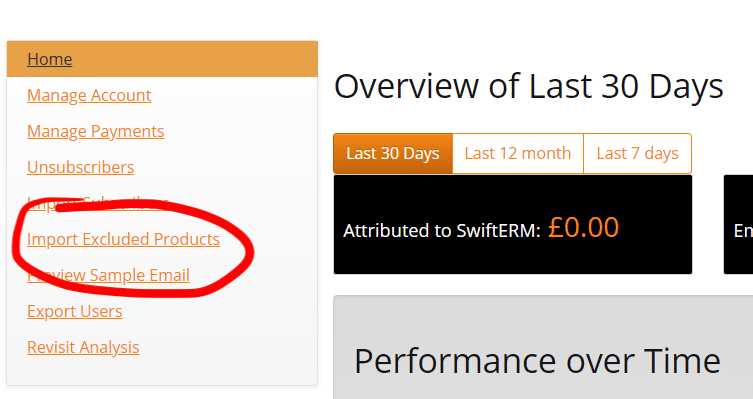The height and width of the screenshot is (399, 753).
Task: Select the Last 30 Days tab
Action: [393, 154]
